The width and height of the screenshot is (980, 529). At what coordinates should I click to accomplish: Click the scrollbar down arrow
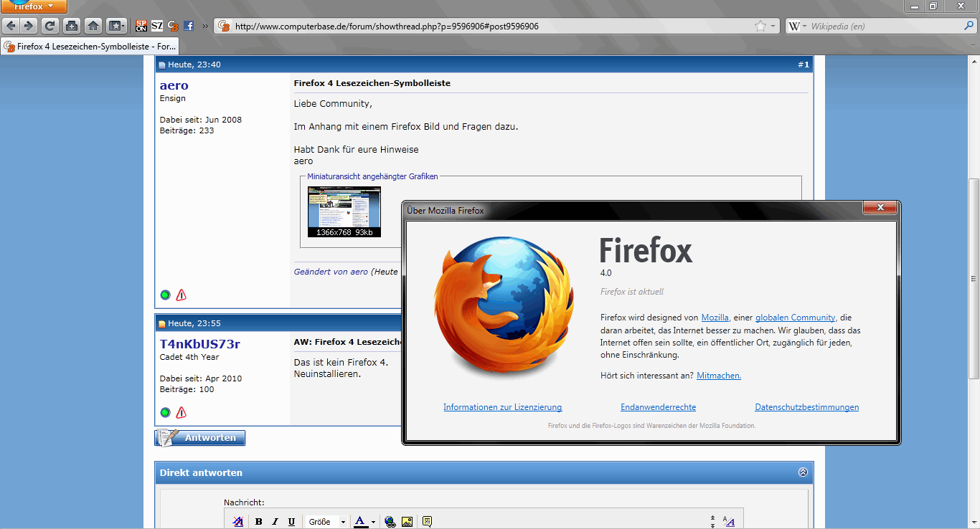(974, 523)
